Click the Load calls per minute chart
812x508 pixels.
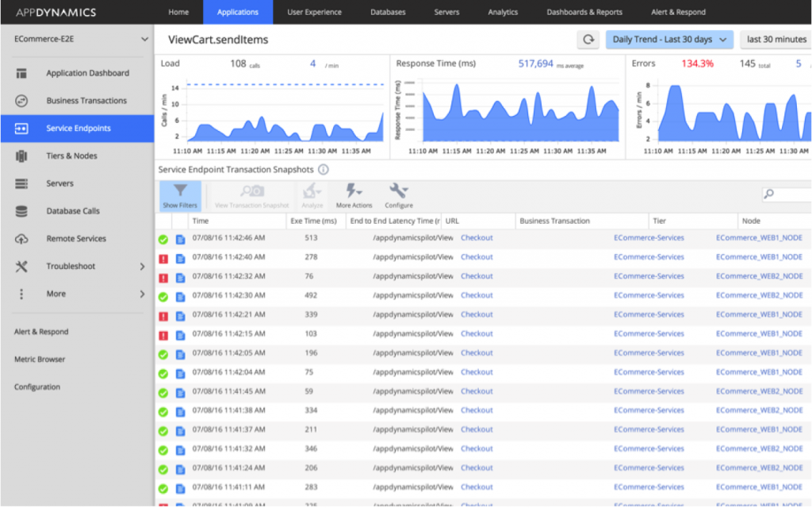(285, 111)
